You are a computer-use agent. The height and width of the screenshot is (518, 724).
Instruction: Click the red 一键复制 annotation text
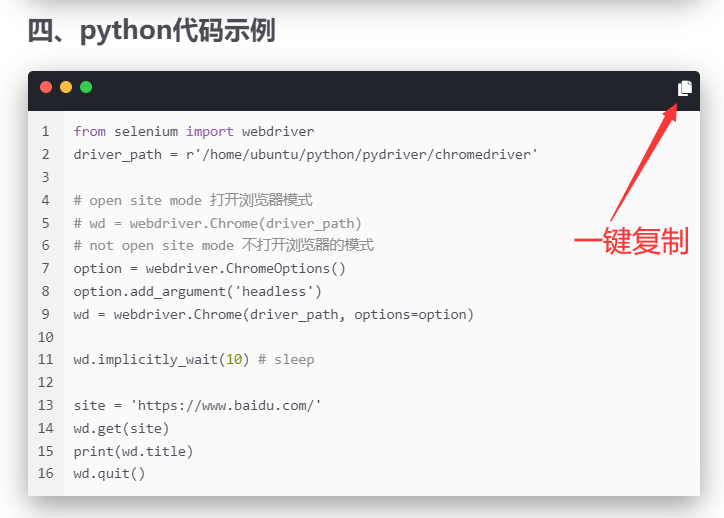click(630, 242)
